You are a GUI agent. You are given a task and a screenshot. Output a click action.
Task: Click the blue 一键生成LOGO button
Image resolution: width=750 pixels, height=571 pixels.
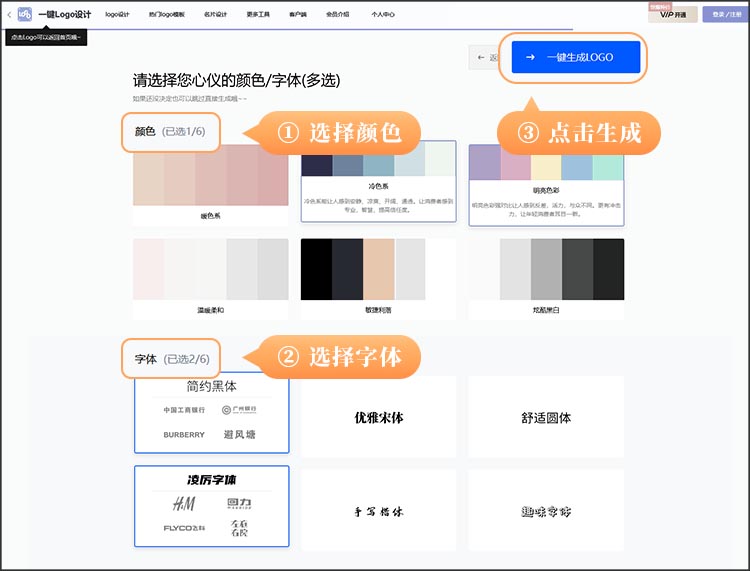(576, 57)
